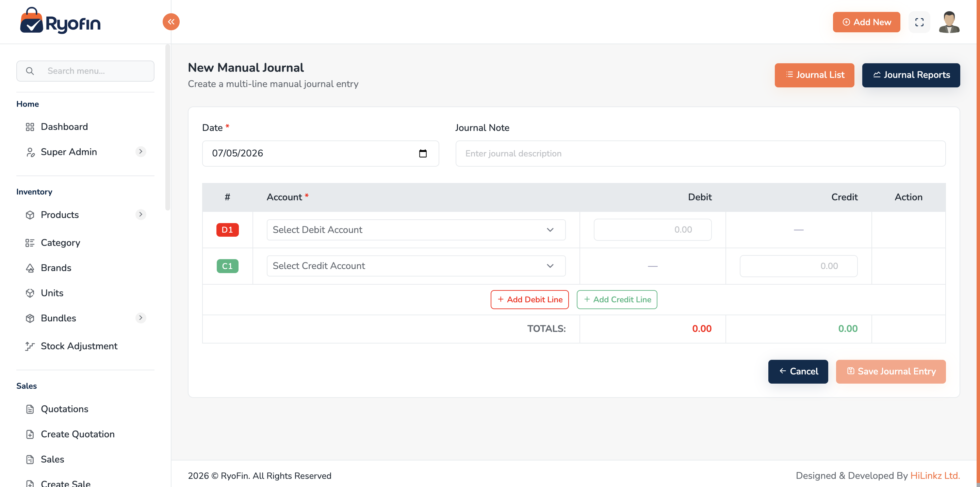This screenshot has height=487, width=980.
Task: Click the Date input field
Action: pos(320,153)
